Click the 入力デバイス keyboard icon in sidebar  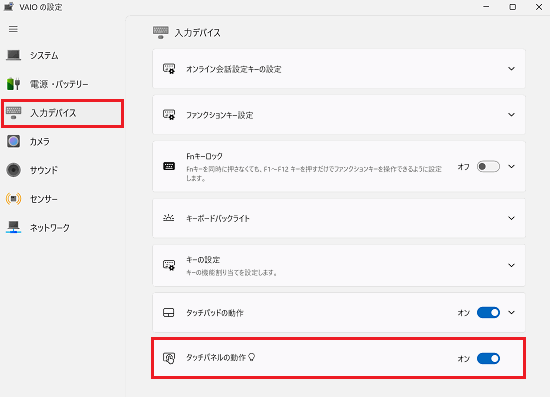pyautogui.click(x=13, y=113)
